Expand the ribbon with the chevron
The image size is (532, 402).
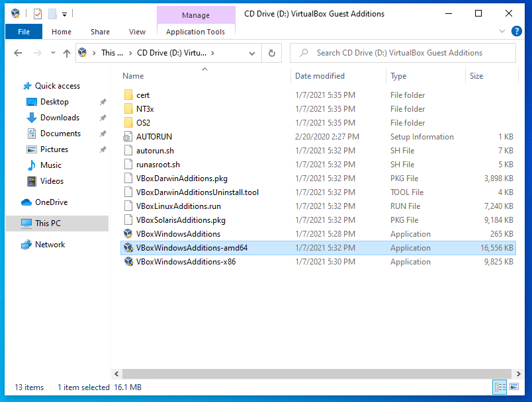point(502,31)
